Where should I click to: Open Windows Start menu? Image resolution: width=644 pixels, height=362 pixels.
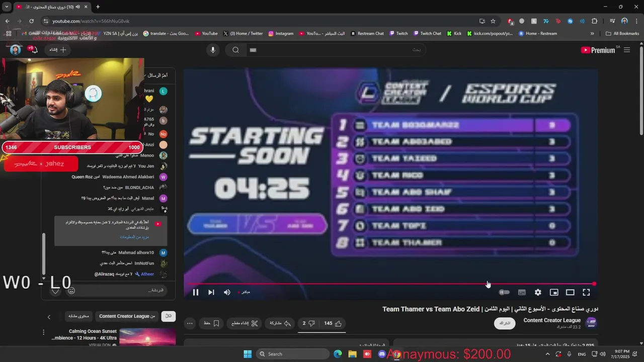[248, 354]
